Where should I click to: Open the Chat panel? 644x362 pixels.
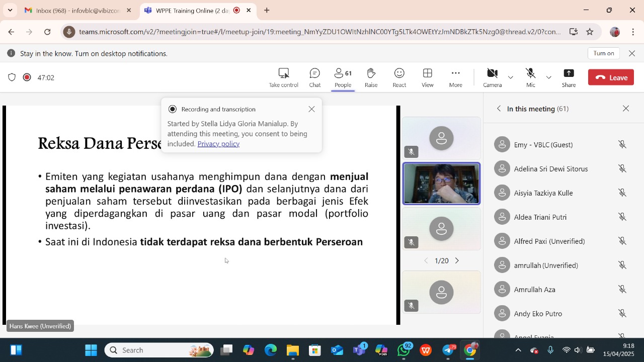[314, 77]
